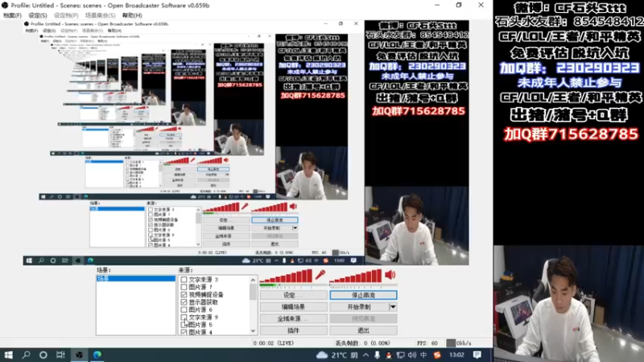The width and height of the screenshot is (644, 362).
Task: Click the 插件 plugins button
Action: point(293,331)
